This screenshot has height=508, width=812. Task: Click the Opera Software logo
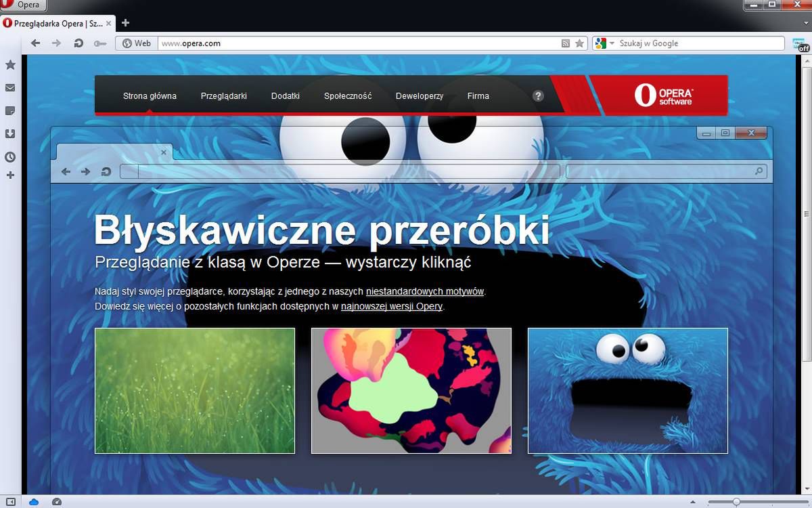pyautogui.click(x=664, y=95)
